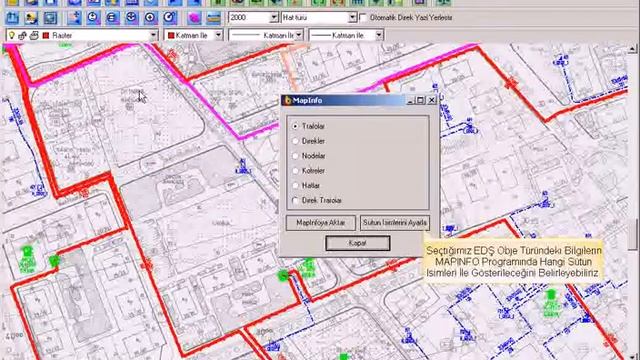Click the red color square beside Raster

[46, 36]
